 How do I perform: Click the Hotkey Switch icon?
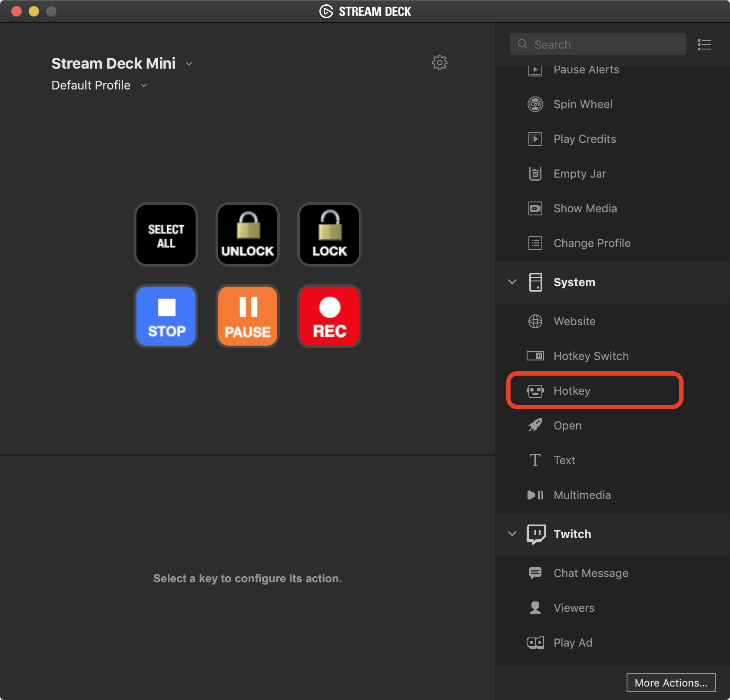(535, 356)
